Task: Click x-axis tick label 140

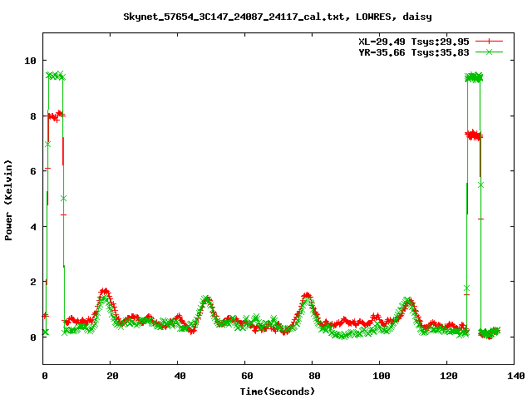Action: pyautogui.click(x=515, y=376)
